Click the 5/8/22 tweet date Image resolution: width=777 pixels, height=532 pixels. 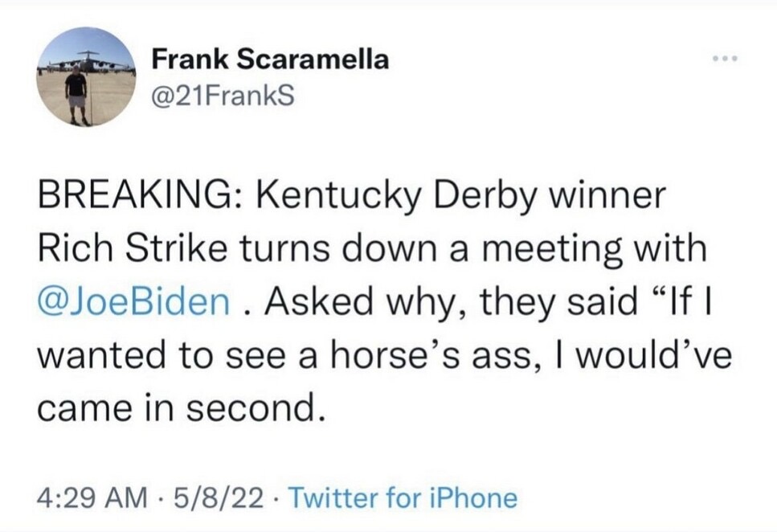[216, 497]
